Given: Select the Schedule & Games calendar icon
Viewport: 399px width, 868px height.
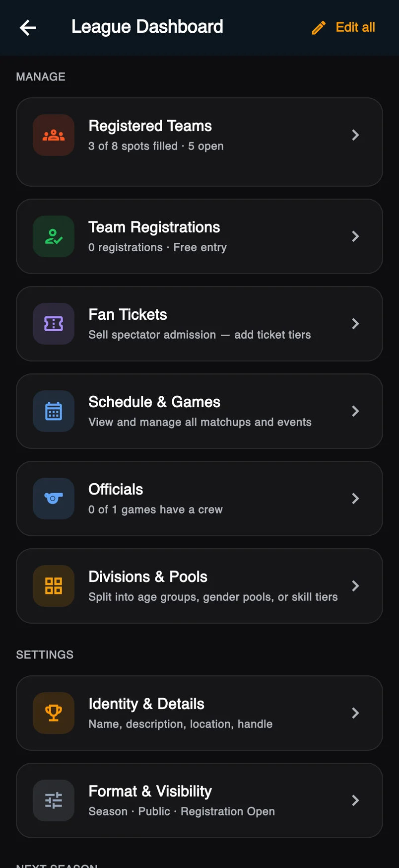Looking at the screenshot, I should (x=54, y=411).
